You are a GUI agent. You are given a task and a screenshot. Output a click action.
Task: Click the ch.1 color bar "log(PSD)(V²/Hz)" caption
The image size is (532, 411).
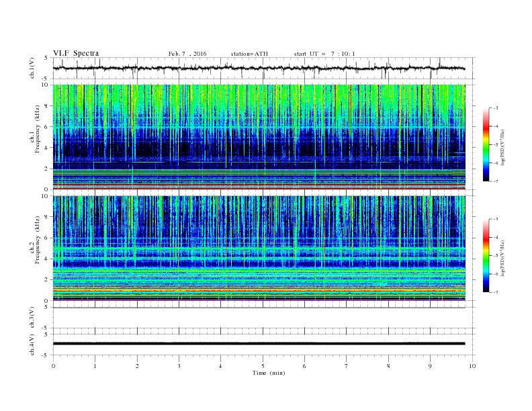504,146
